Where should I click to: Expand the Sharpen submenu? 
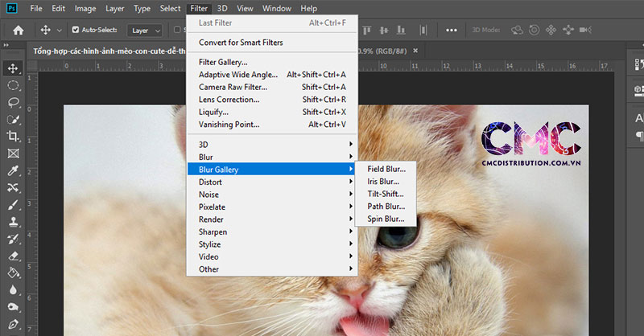pyautogui.click(x=272, y=232)
